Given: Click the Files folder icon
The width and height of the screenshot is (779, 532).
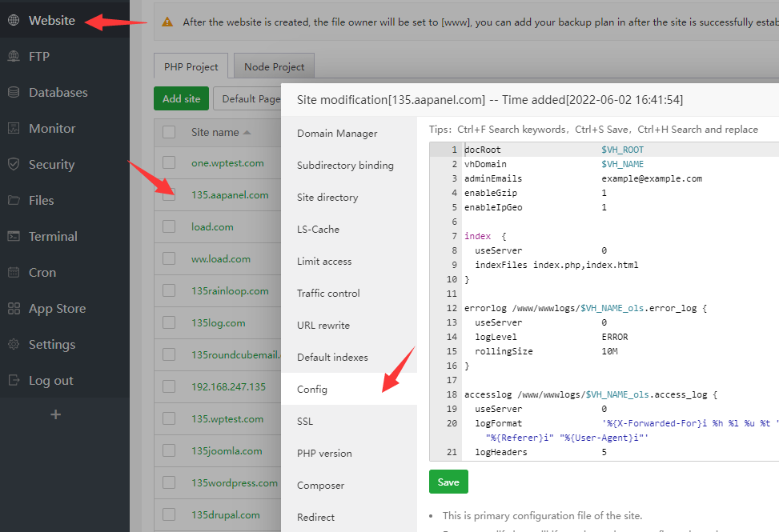Looking at the screenshot, I should (x=14, y=200).
